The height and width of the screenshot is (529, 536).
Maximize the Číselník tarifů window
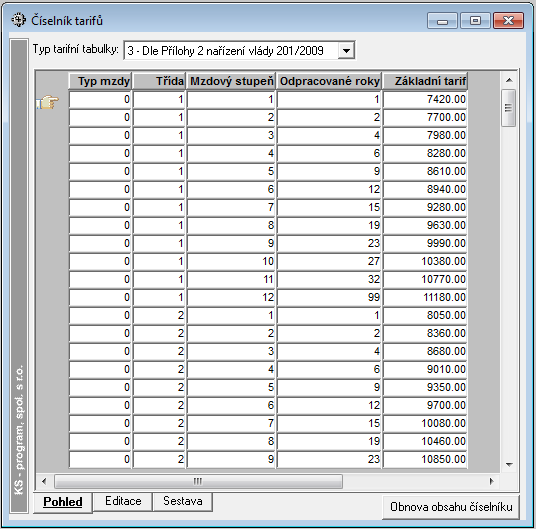[475, 21]
